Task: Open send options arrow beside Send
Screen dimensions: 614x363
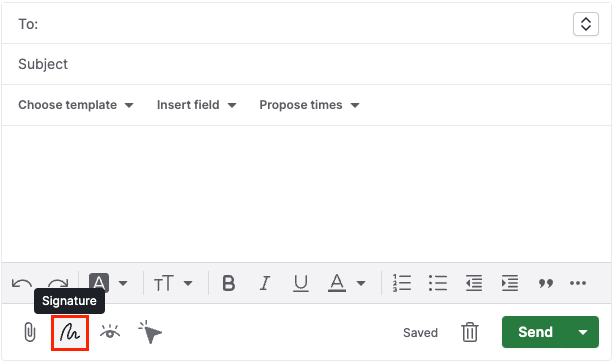Action: (583, 332)
